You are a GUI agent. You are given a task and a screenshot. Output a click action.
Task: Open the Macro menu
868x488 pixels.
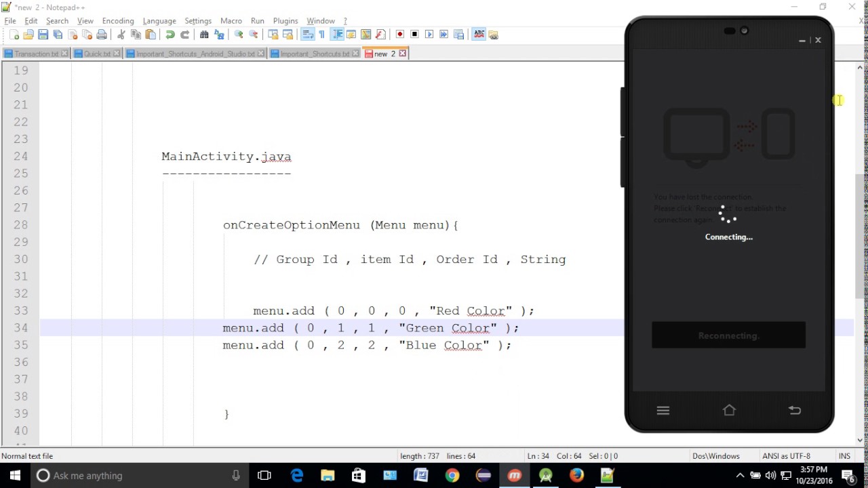pyautogui.click(x=231, y=21)
